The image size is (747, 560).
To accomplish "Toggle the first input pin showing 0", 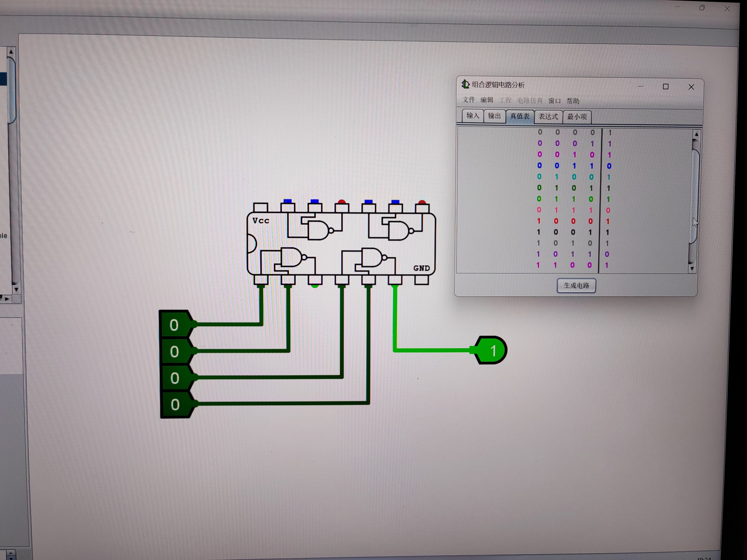I will [x=174, y=325].
